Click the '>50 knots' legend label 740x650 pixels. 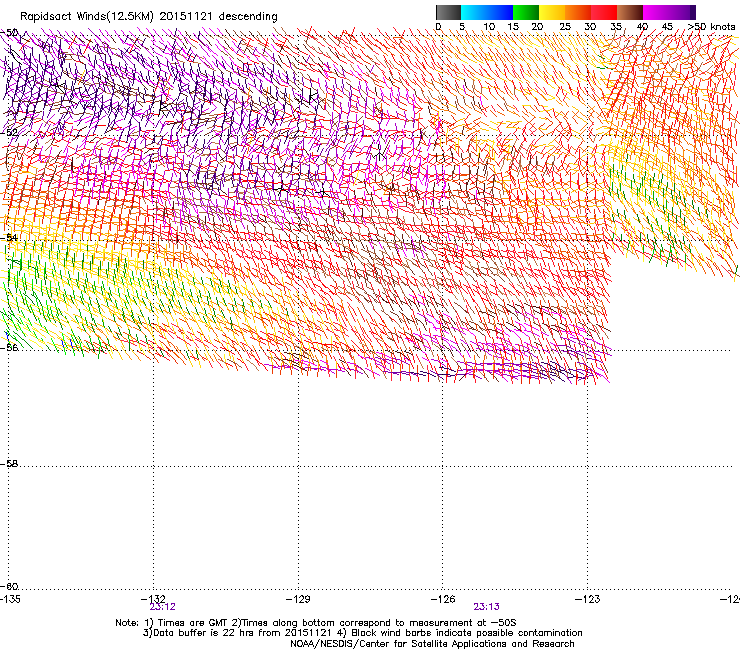pyautogui.click(x=711, y=27)
